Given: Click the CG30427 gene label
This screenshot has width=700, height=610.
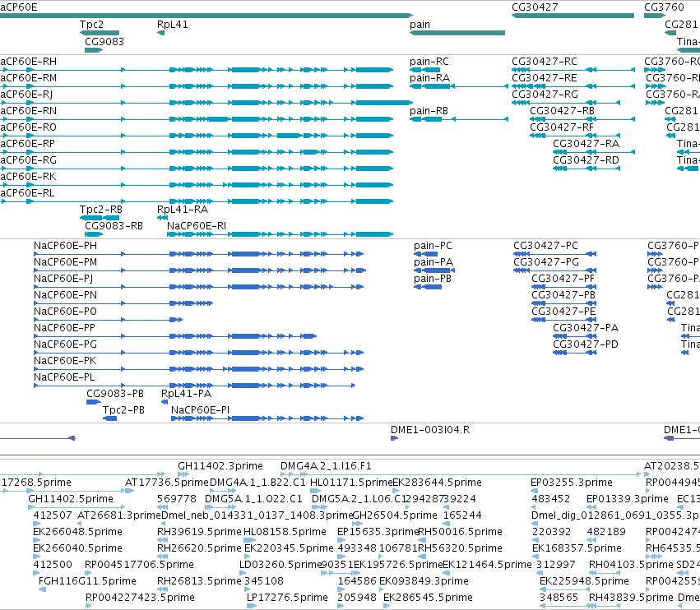Looking at the screenshot, I should [x=535, y=7].
